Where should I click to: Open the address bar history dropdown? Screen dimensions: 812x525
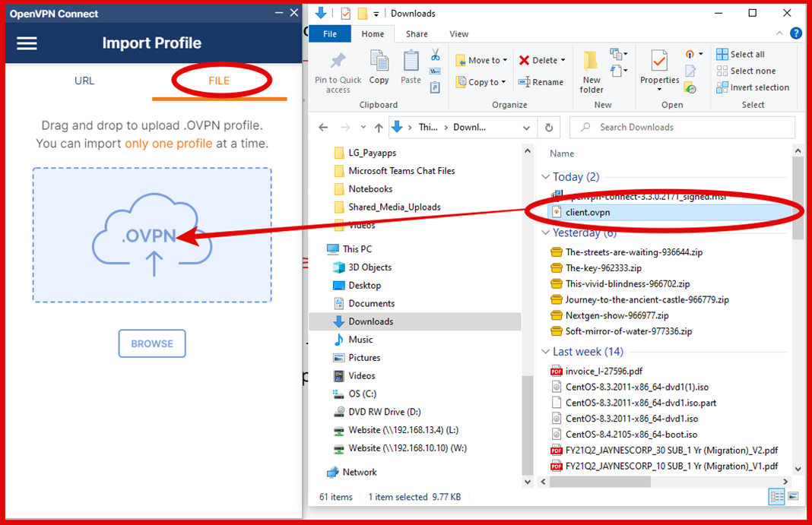tap(526, 128)
